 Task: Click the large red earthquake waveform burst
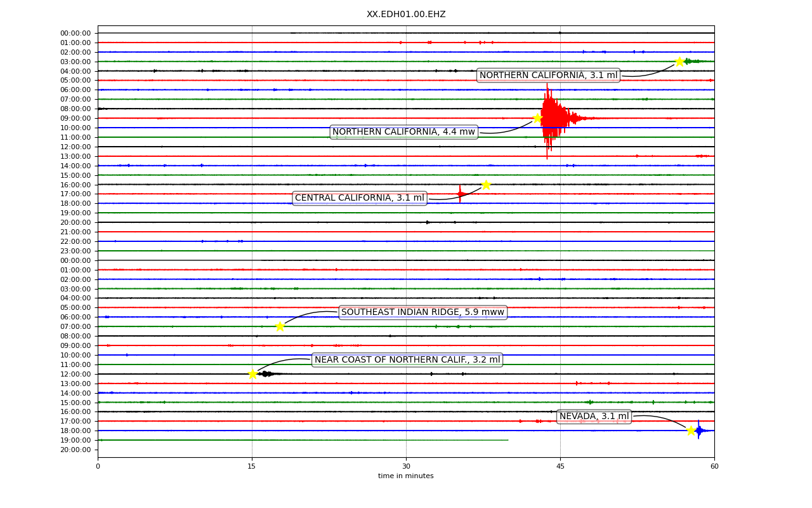coord(553,118)
